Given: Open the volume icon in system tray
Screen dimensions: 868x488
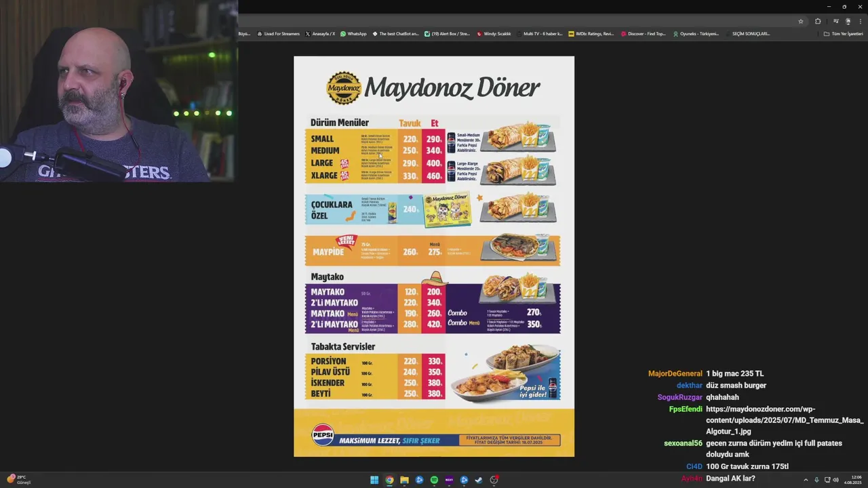Looking at the screenshot, I should tap(835, 480).
